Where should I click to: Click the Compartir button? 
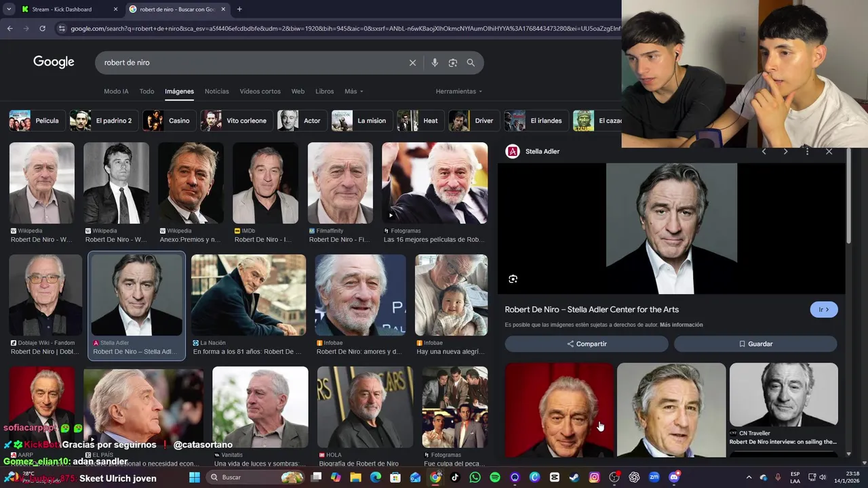587,344
